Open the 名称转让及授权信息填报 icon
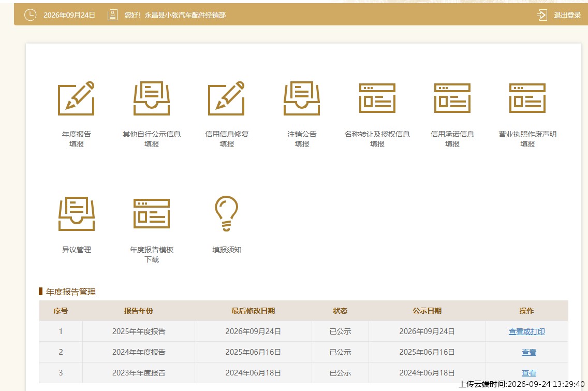 click(377, 98)
